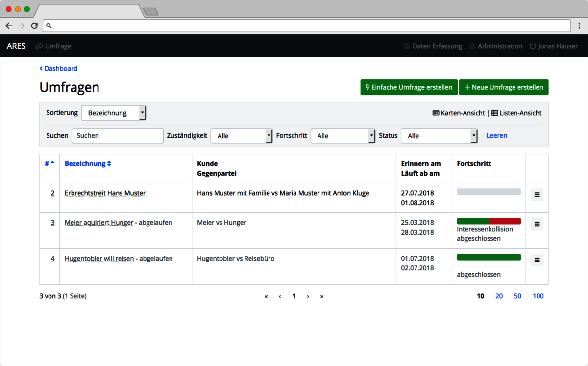The height and width of the screenshot is (366, 588).
Task: Click the Leeren filter reset link
Action: tap(497, 135)
